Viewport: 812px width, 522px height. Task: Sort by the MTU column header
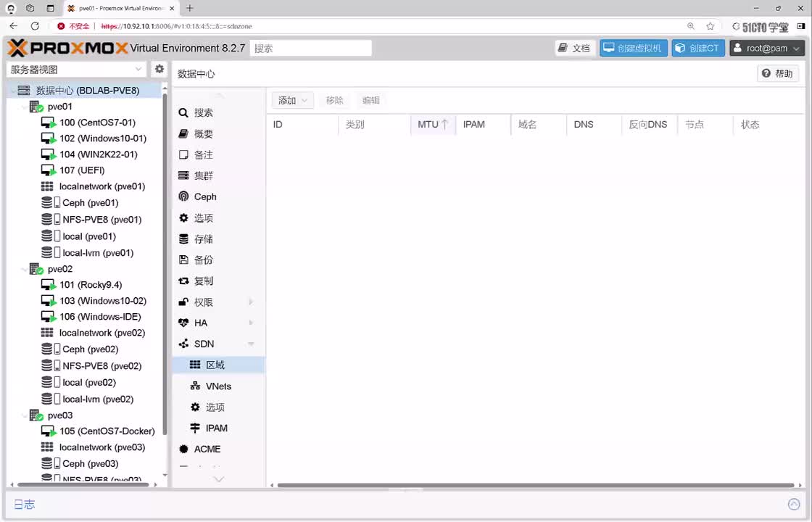(433, 125)
